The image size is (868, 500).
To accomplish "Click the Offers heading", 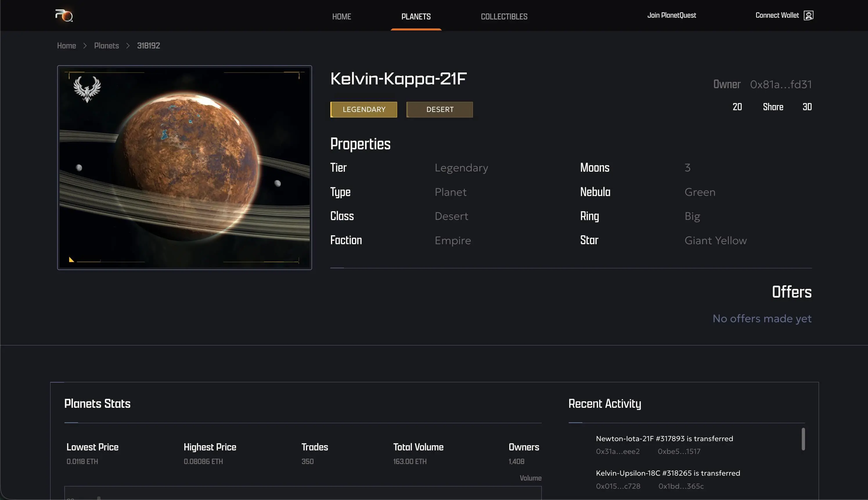I will (792, 292).
